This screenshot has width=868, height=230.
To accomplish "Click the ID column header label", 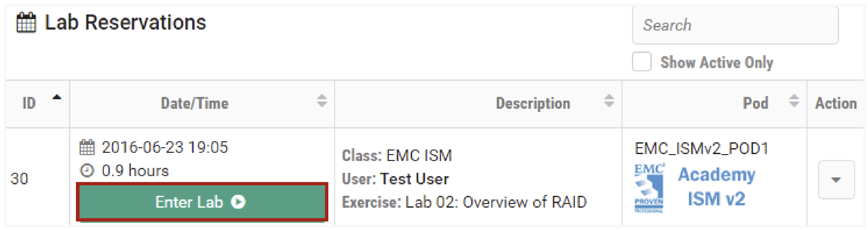I will 29,103.
